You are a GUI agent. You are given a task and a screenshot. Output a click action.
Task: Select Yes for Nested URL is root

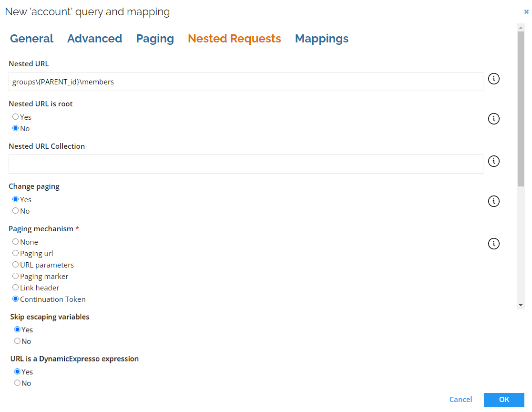pyautogui.click(x=16, y=117)
